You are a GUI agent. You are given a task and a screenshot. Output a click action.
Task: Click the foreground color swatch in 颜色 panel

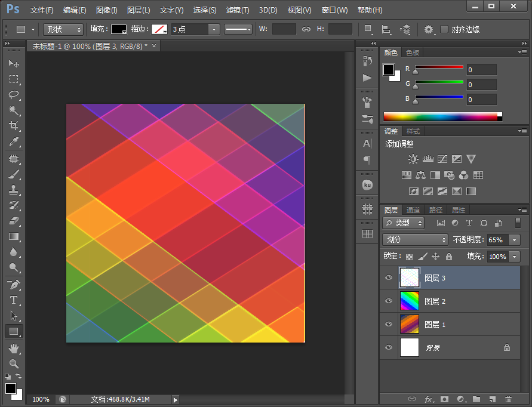pyautogui.click(x=389, y=69)
